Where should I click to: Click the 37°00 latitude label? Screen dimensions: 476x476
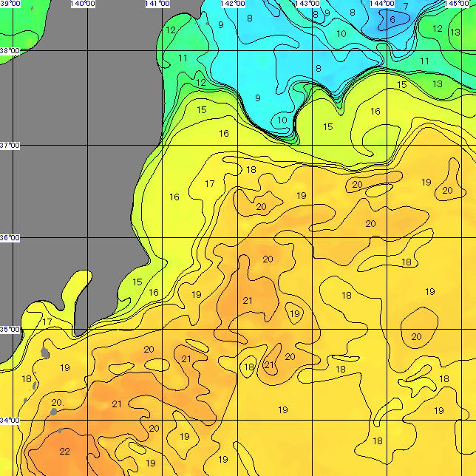pyautogui.click(x=10, y=146)
